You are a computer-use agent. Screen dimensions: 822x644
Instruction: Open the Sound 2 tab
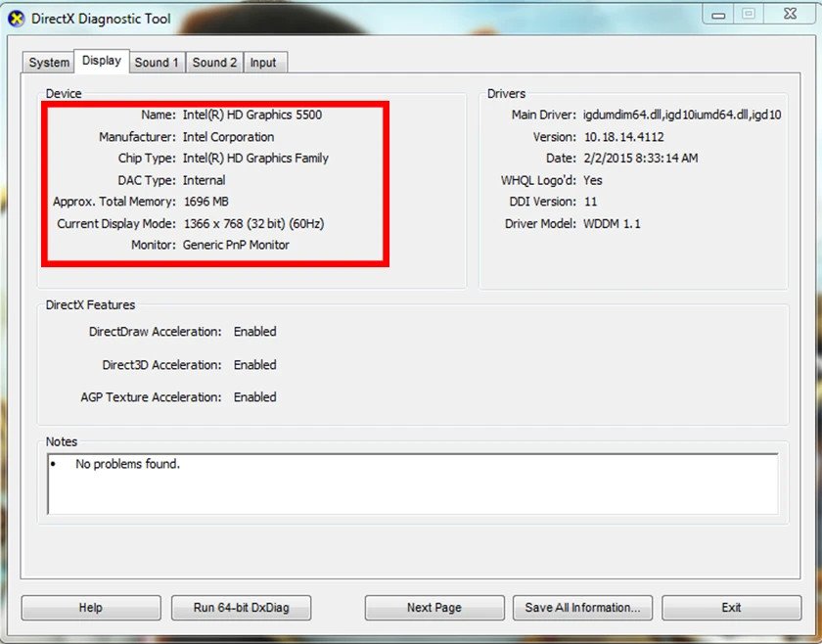214,62
